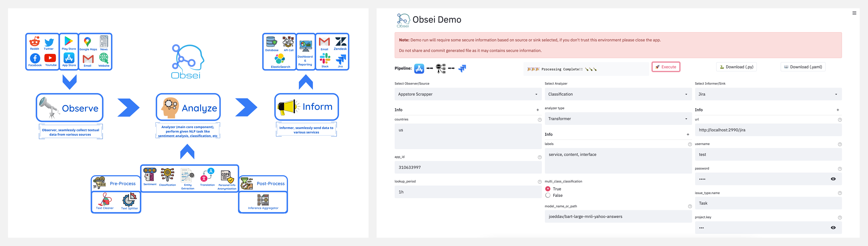This screenshot has width=868, height=246.
Task: Open help icon for model_name_or_path field
Action: 690,207
